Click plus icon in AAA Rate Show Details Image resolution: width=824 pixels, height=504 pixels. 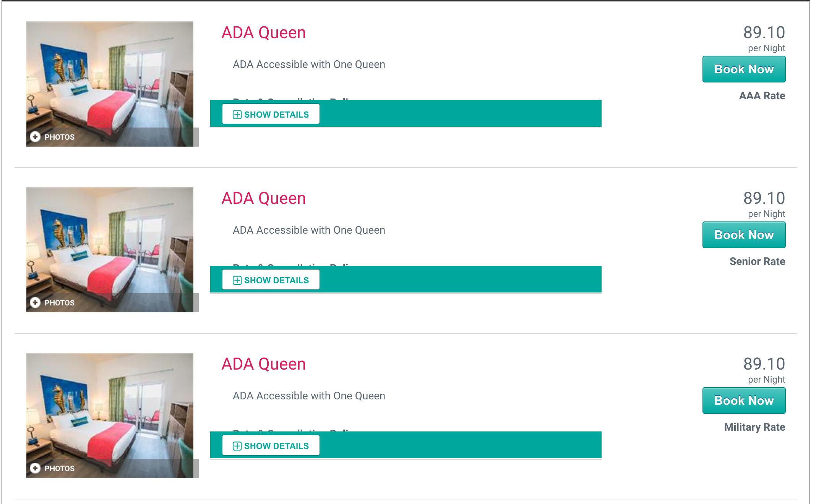[237, 115]
